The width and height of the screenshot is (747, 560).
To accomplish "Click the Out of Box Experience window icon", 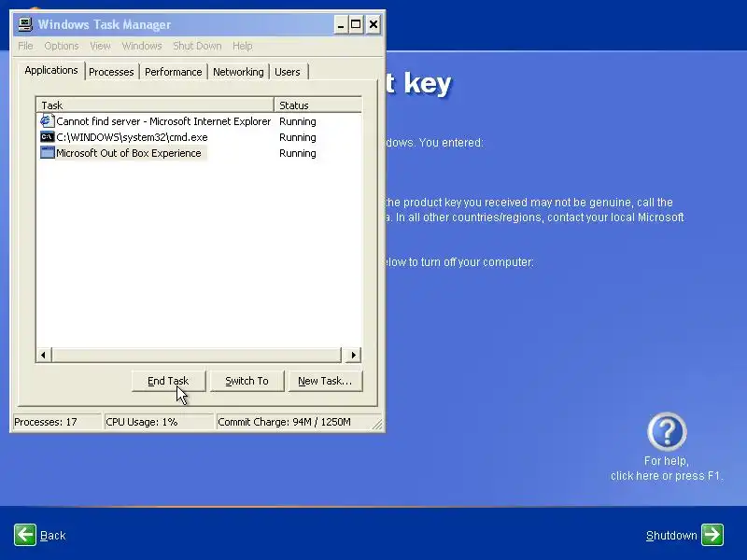I will point(47,153).
